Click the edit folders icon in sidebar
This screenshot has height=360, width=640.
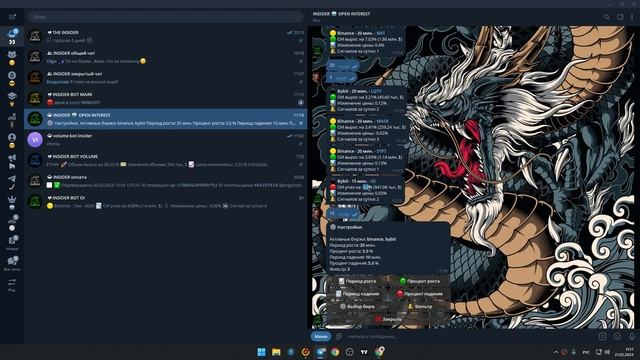tap(12, 284)
